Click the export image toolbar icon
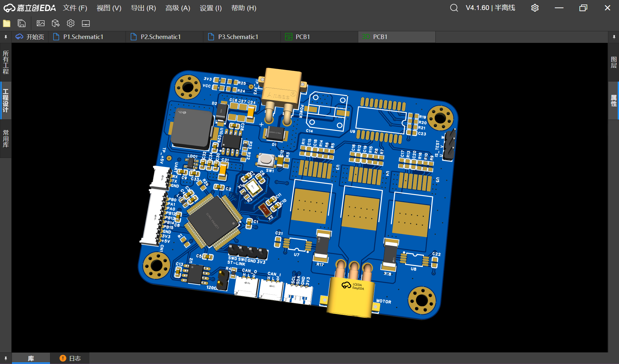The width and height of the screenshot is (619, 364). pyautogui.click(x=41, y=23)
